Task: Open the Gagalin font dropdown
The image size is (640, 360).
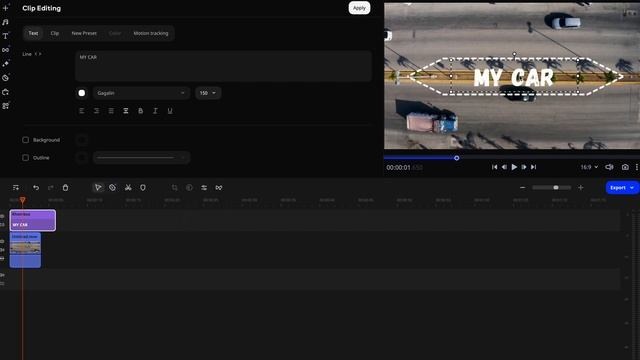Action: click(141, 93)
